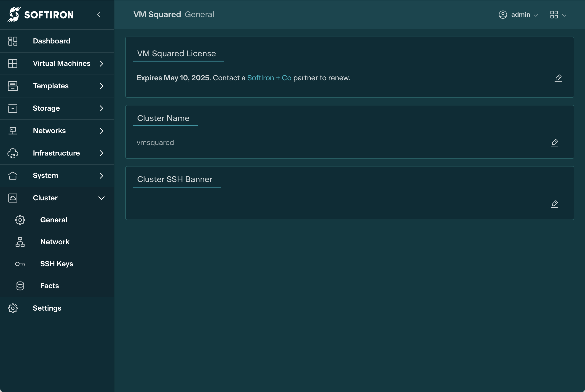Click the Facts database icon

click(x=20, y=286)
